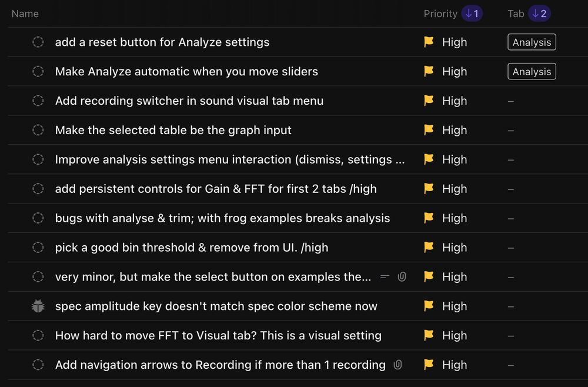Click the Name column header
588x387 pixels.
(25, 13)
